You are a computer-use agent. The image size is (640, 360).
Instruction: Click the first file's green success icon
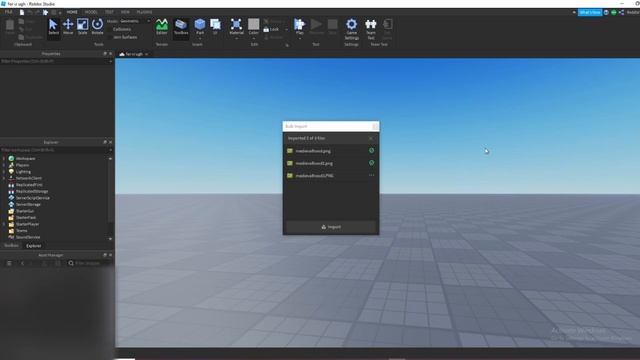click(x=371, y=151)
